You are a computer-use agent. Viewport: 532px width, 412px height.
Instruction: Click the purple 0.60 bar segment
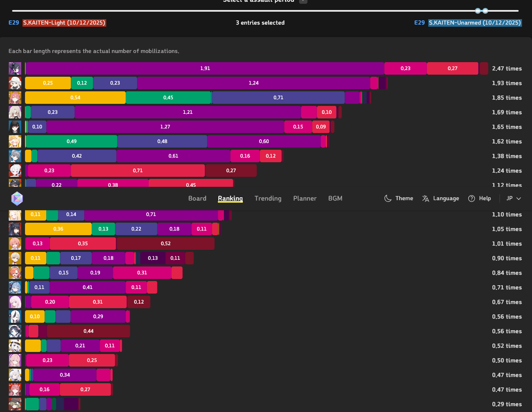[x=264, y=141]
